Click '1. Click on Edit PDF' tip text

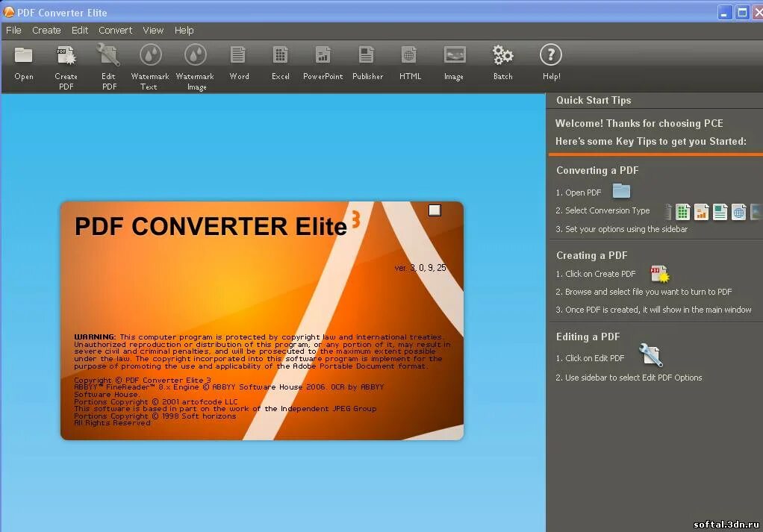590,358
